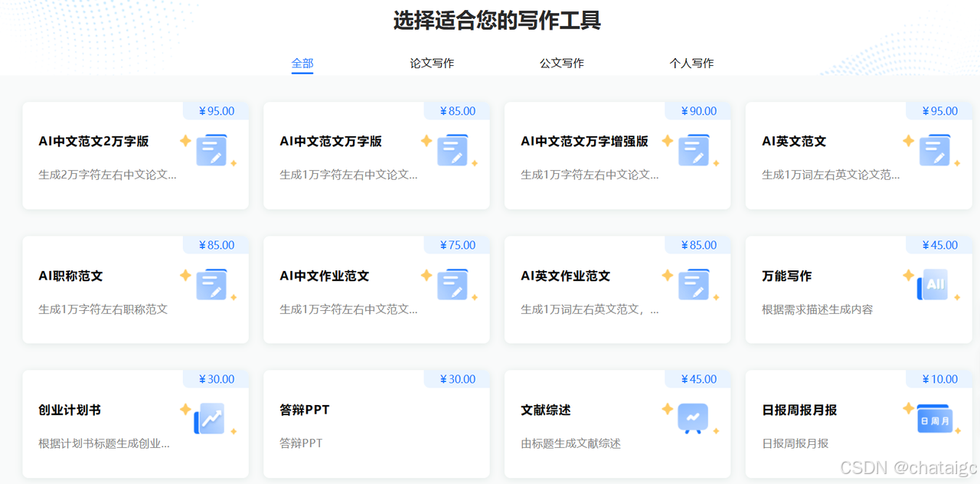Open the AI中文范文万字增强版 title
Image resolution: width=980 pixels, height=484 pixels.
coord(584,142)
